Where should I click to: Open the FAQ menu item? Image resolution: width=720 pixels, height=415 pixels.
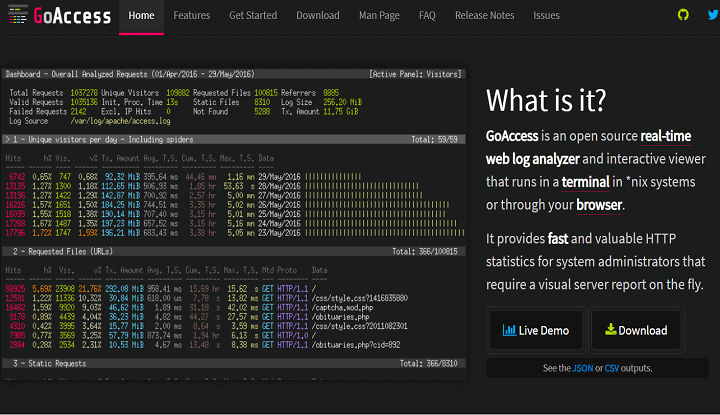tap(427, 16)
